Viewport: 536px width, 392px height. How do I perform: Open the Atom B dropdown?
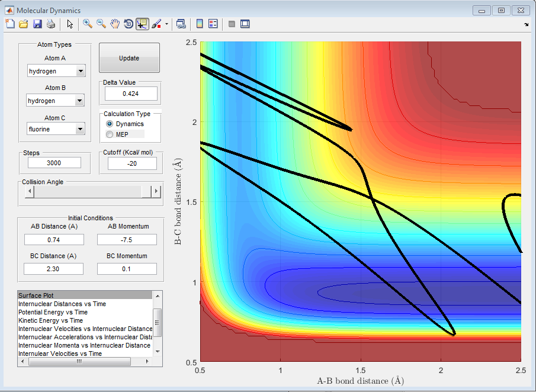coord(81,101)
